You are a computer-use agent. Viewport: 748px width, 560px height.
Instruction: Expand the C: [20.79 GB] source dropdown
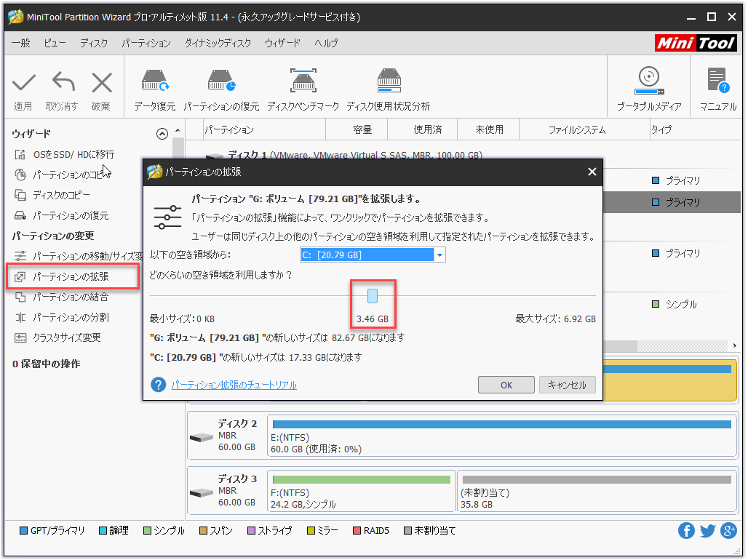coord(439,255)
